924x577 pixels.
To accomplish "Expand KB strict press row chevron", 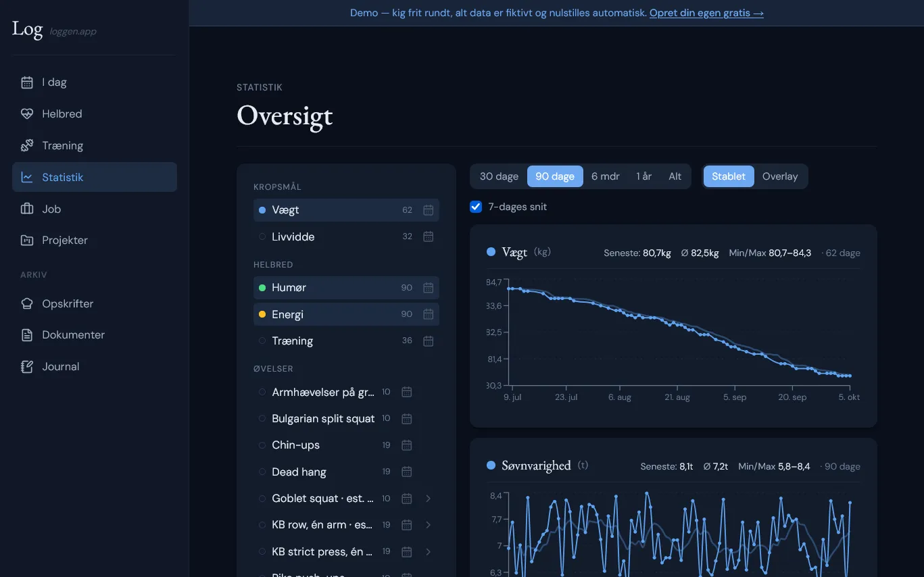I will (x=428, y=552).
